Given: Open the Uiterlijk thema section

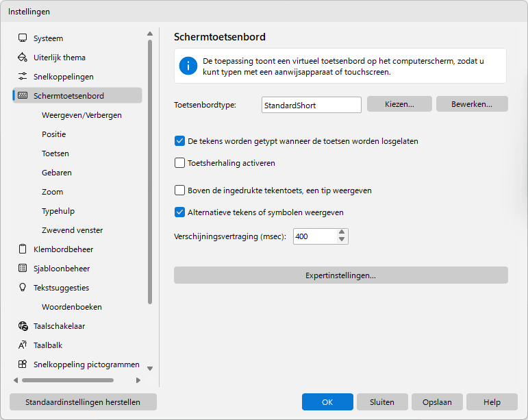Looking at the screenshot, I should (x=77, y=58).
